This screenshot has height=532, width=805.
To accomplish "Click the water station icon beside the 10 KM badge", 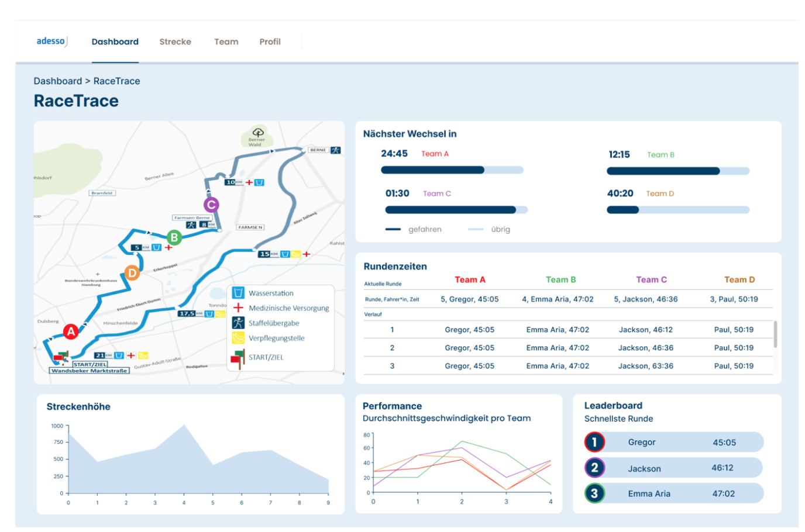I will [x=259, y=182].
